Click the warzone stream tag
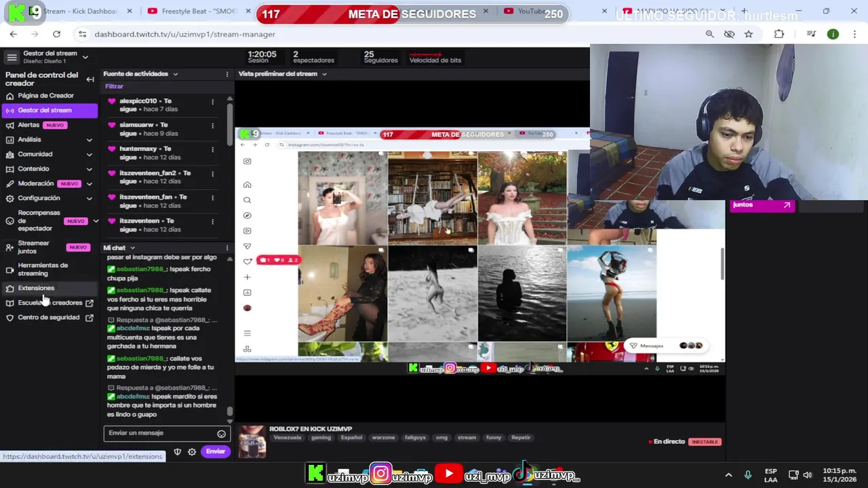The height and width of the screenshot is (488, 868). click(x=383, y=438)
